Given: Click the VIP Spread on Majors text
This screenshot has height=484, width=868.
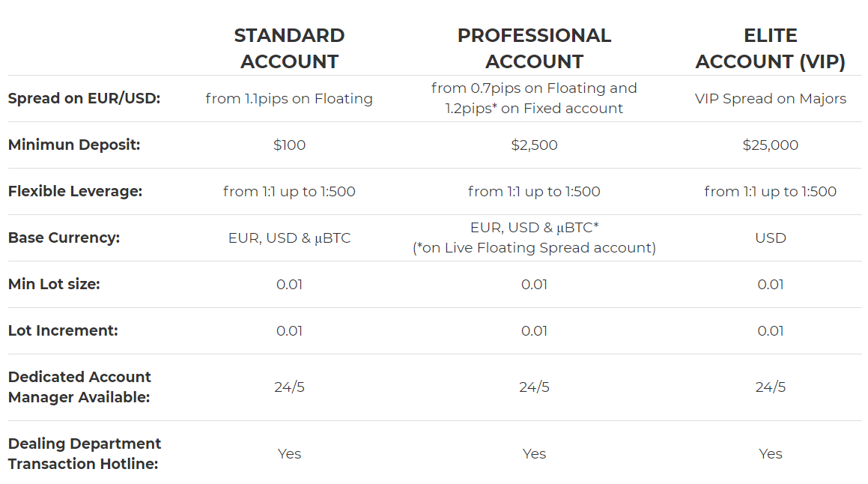Looking at the screenshot, I should click(771, 99).
